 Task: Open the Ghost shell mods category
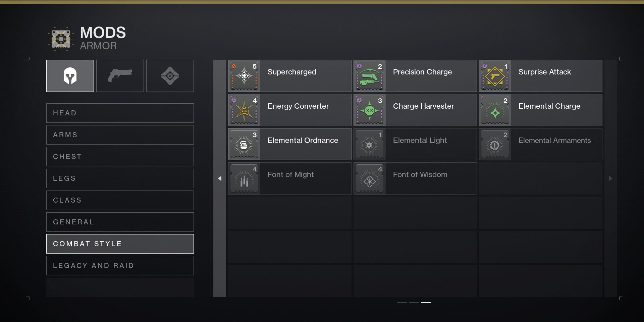170,76
